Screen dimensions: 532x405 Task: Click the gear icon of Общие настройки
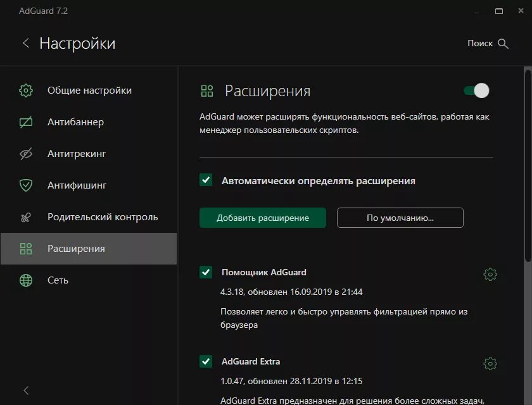26,90
